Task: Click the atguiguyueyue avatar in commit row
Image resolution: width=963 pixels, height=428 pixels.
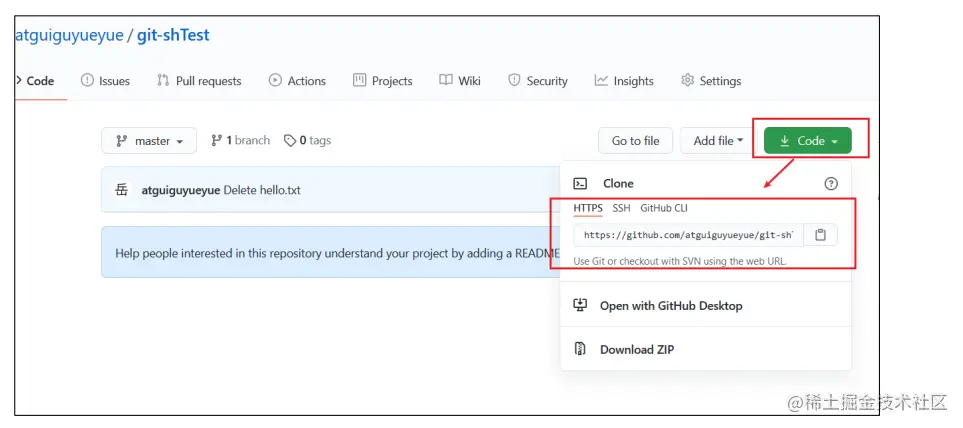Action: (122, 190)
